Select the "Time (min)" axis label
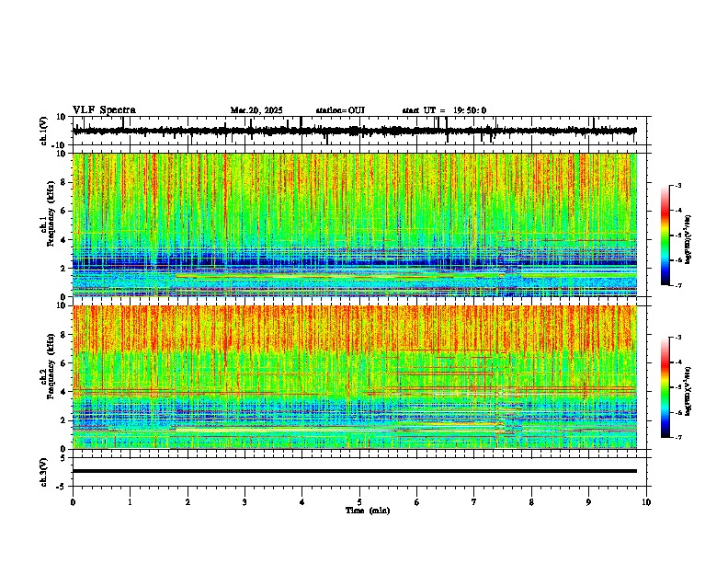The width and height of the screenshot is (728, 563). 368,511
